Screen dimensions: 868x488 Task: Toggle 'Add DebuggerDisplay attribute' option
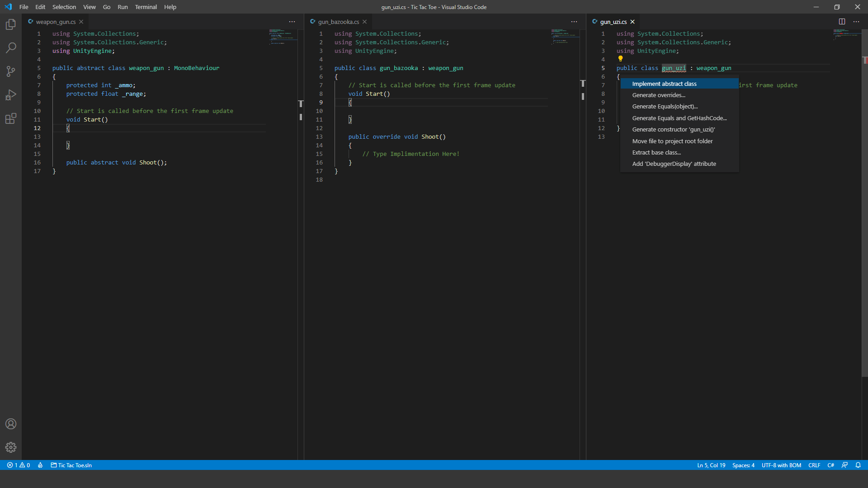pyautogui.click(x=674, y=164)
